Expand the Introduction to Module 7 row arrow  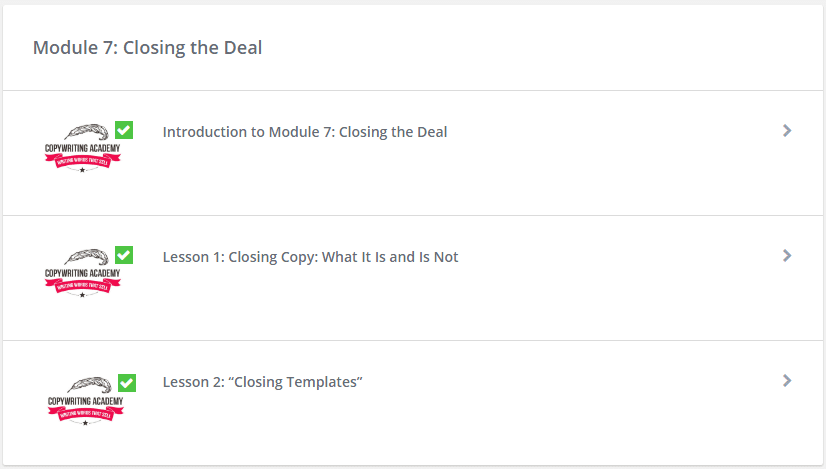click(787, 131)
